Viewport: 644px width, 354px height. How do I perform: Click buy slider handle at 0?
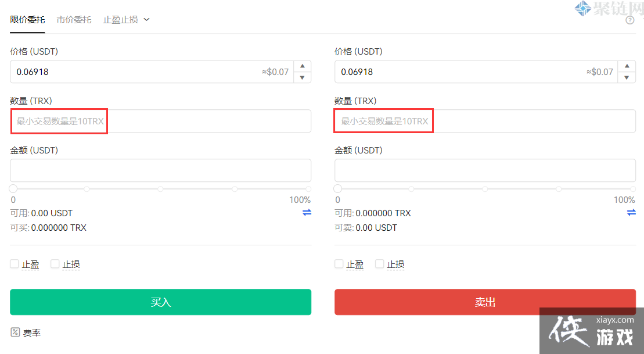coord(13,189)
